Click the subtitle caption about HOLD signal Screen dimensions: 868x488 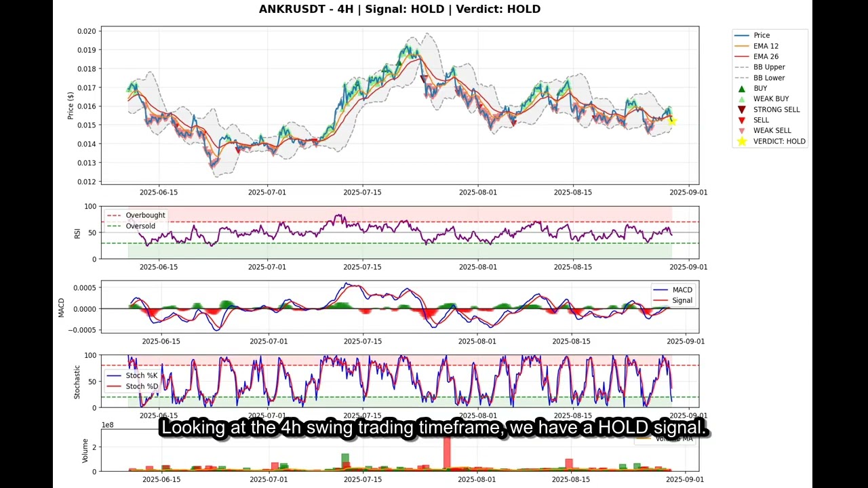(x=434, y=428)
